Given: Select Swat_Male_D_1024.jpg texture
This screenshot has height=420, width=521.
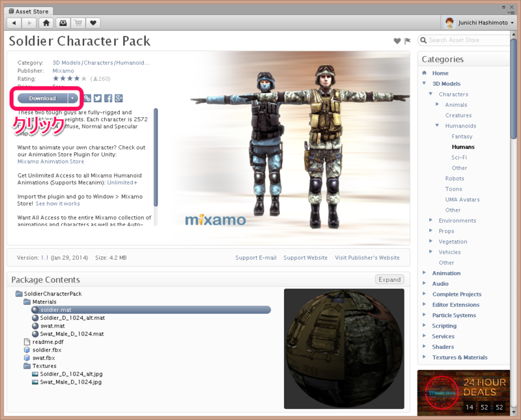Looking at the screenshot, I should [x=67, y=382].
